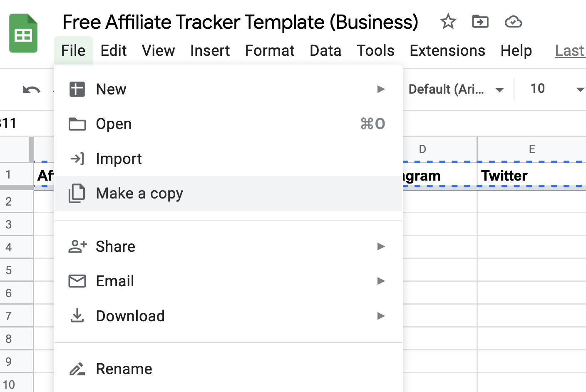586x392 pixels.
Task: Click the Make a copy icon
Action: click(77, 193)
